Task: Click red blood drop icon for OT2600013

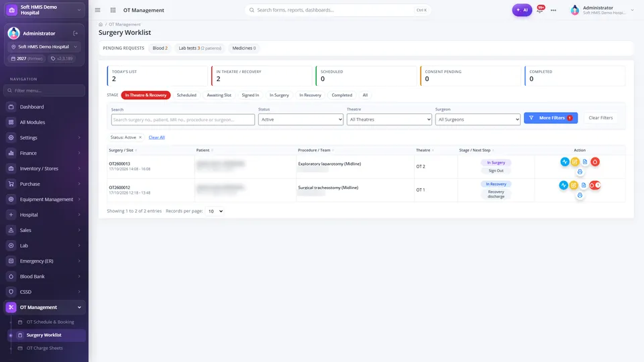Action: tap(595, 162)
